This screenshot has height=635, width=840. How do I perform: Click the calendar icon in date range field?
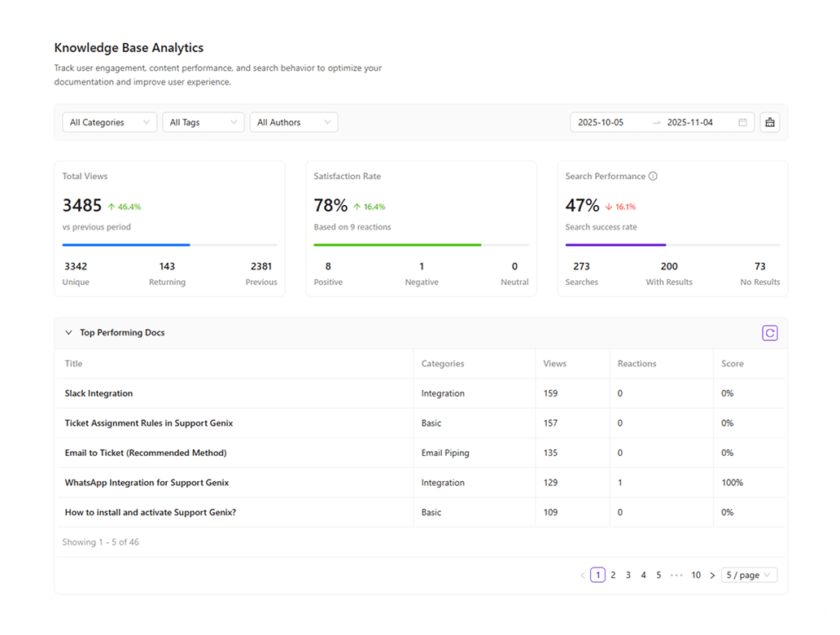click(x=742, y=122)
